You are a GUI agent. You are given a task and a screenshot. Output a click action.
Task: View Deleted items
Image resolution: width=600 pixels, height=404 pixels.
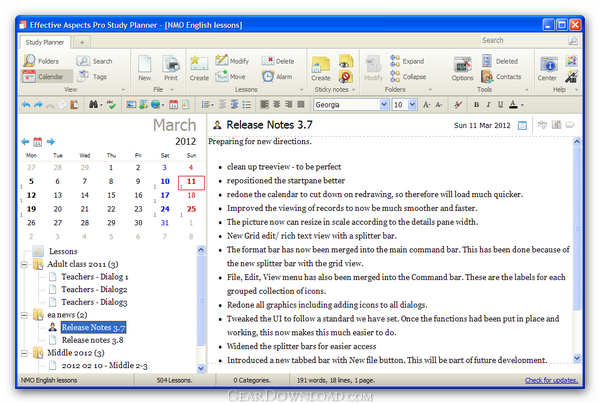pos(500,61)
